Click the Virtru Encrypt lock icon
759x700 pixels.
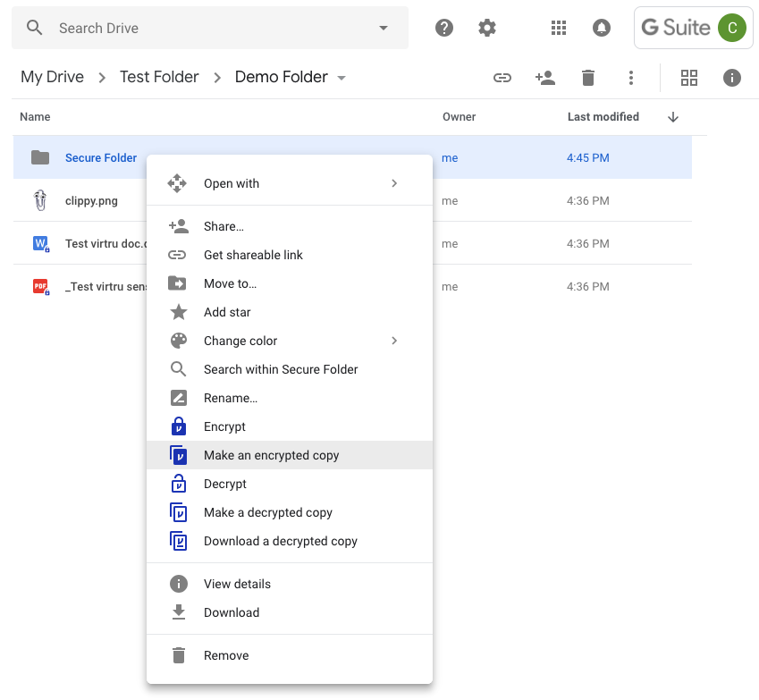(179, 426)
